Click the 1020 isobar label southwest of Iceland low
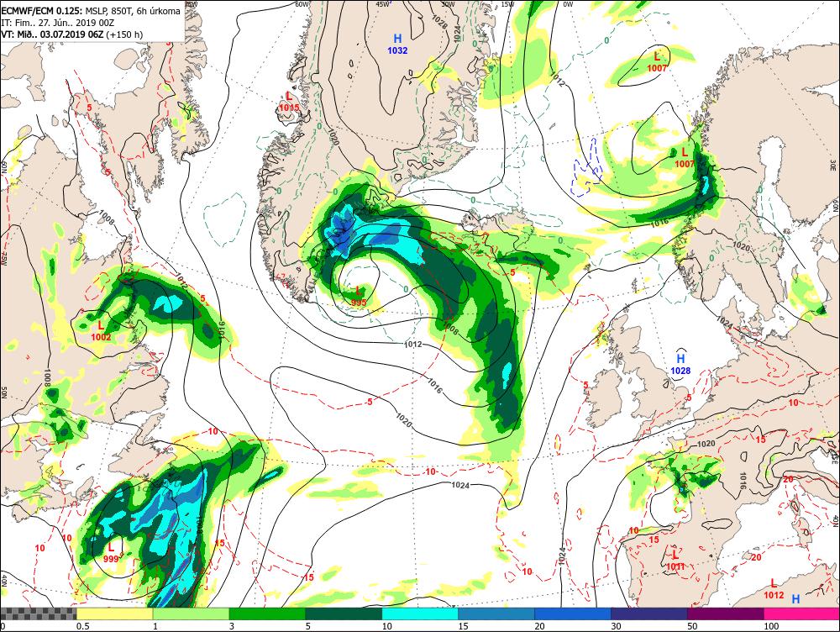 403,420
